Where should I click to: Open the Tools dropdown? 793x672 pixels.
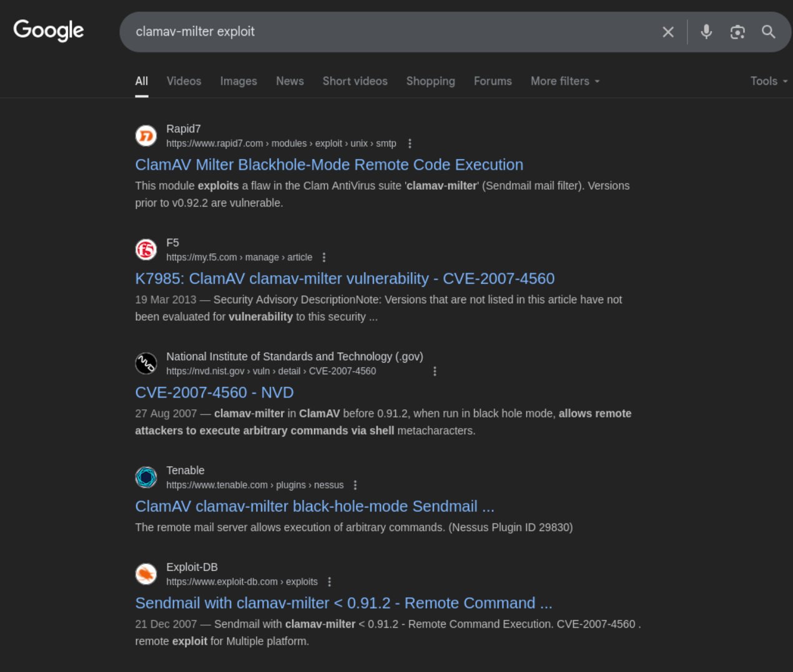(x=768, y=81)
